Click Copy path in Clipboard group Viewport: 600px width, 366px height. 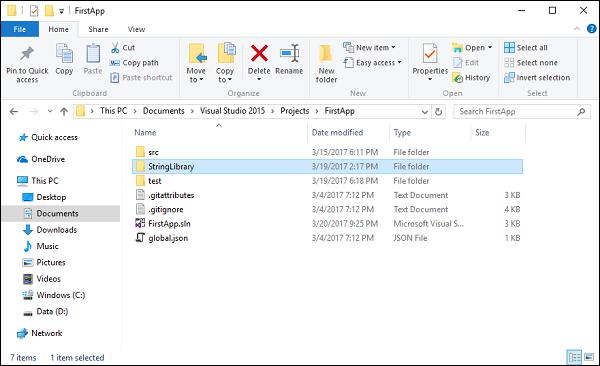(x=134, y=63)
